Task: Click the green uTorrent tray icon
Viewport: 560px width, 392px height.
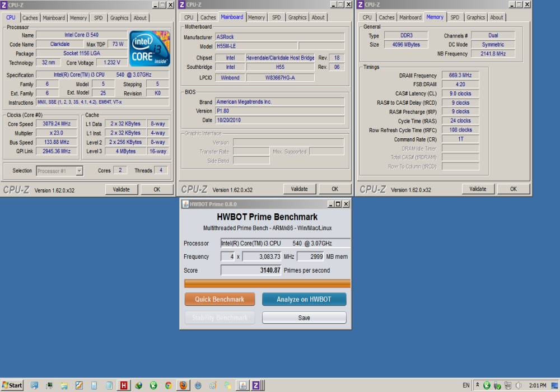Action: click(487, 385)
